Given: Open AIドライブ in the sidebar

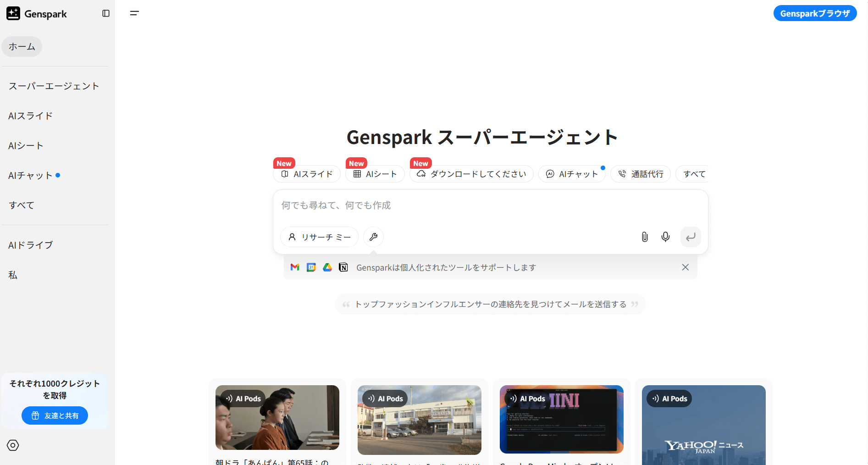Looking at the screenshot, I should (x=31, y=245).
